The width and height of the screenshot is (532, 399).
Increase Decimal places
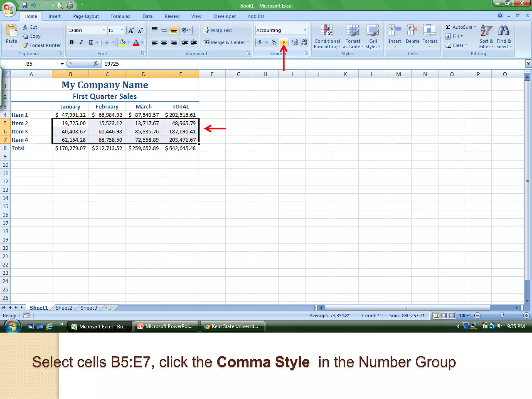pyautogui.click(x=295, y=42)
